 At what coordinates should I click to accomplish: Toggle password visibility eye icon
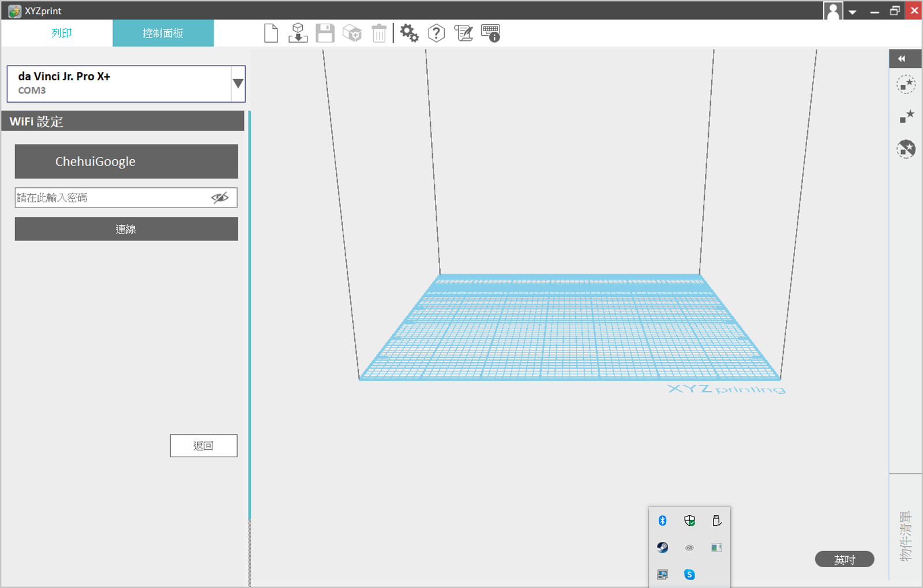point(220,198)
